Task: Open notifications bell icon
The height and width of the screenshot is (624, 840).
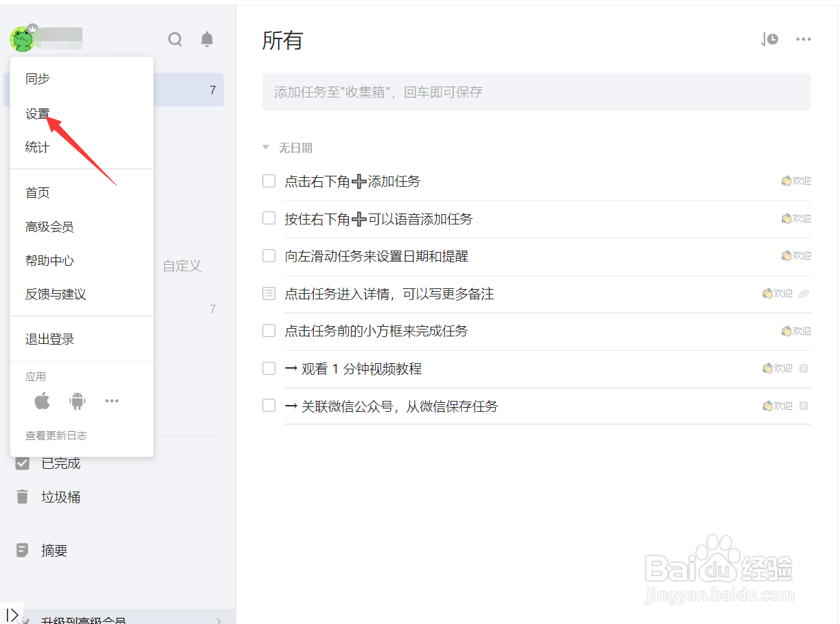Action: (207, 39)
